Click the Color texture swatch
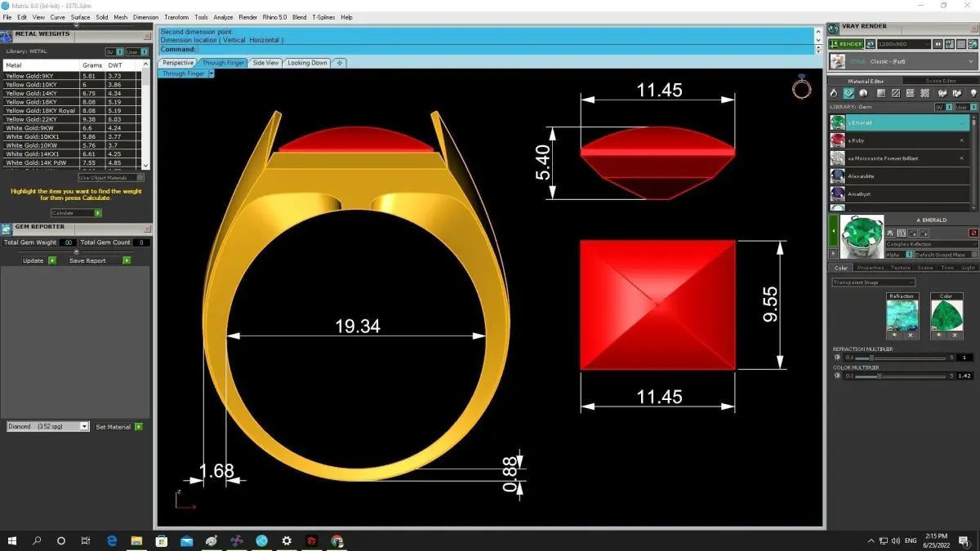This screenshot has height=551, width=980. click(946, 315)
